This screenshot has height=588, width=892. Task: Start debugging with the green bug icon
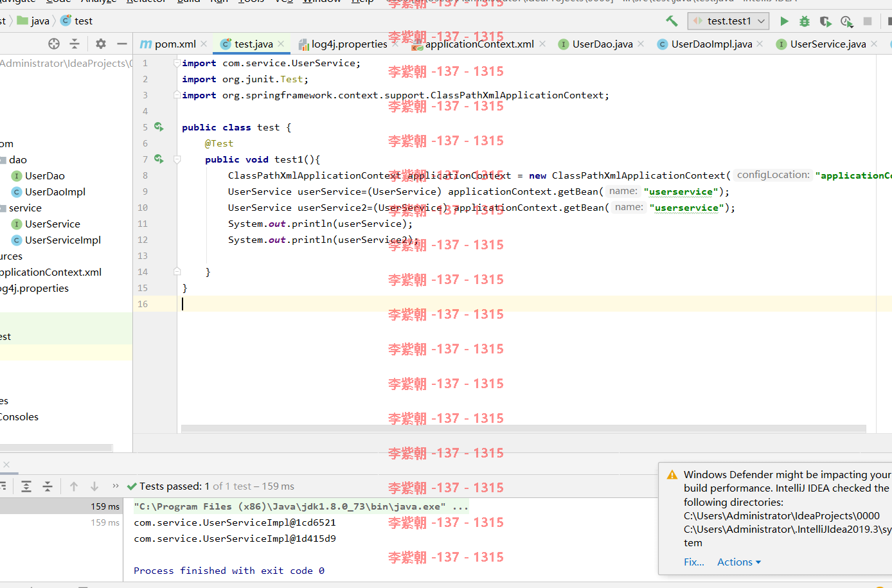[x=805, y=21]
